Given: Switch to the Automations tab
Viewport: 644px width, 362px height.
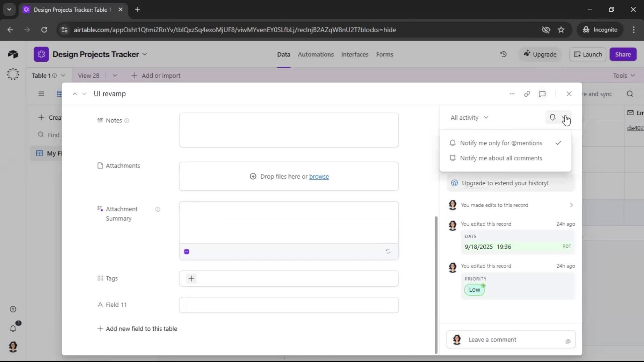Looking at the screenshot, I should 316,54.
